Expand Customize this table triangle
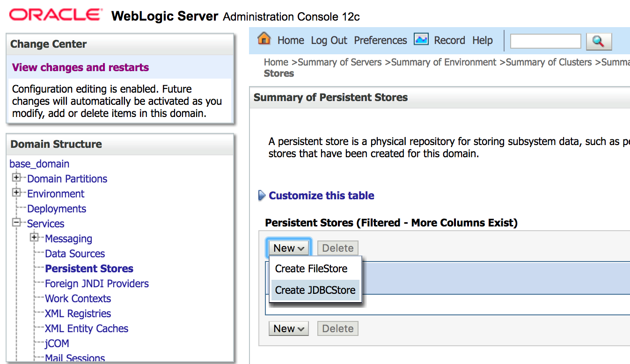 coord(262,196)
